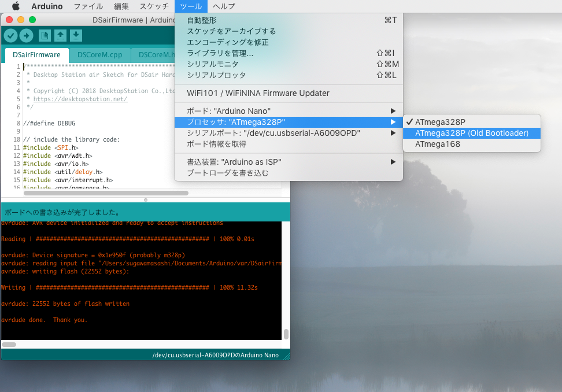562x392 pixels.
Task: Select the ATmega168 processor option
Action: tap(472, 144)
